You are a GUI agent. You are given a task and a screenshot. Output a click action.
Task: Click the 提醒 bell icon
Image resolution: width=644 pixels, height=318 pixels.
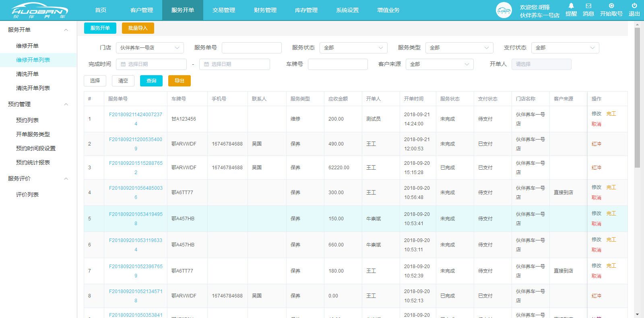pos(571,6)
